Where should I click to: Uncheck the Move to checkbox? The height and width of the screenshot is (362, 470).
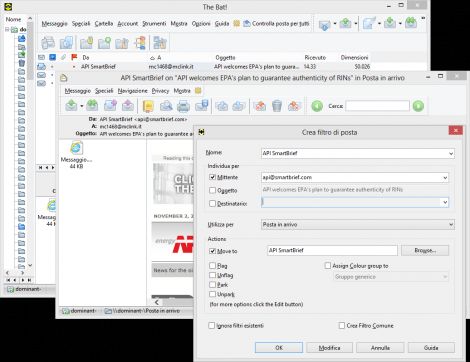(212, 251)
